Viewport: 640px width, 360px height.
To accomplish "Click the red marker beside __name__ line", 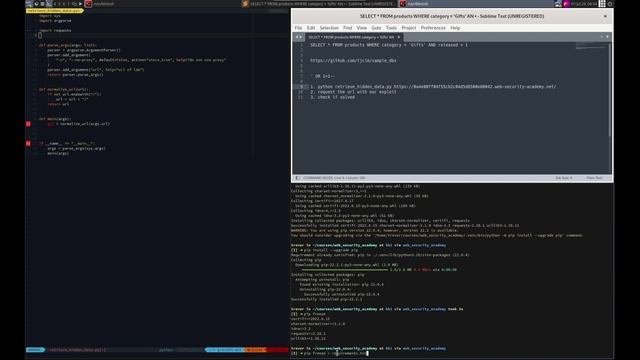I will click(x=28, y=144).
